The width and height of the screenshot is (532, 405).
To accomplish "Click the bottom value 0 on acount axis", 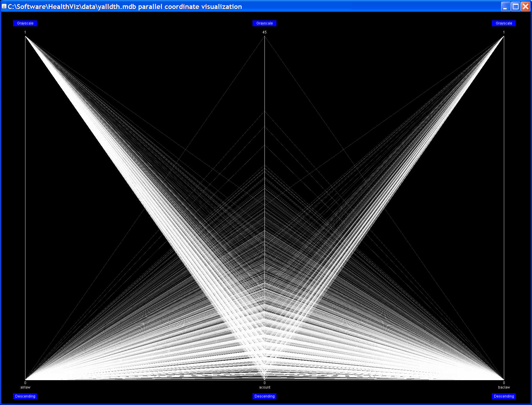I will (265, 383).
